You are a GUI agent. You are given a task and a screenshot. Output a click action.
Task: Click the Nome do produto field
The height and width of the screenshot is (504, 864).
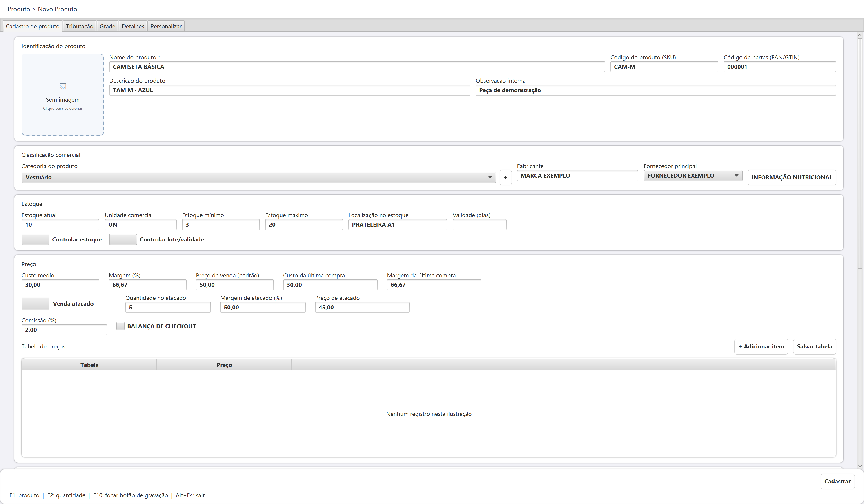pos(357,67)
